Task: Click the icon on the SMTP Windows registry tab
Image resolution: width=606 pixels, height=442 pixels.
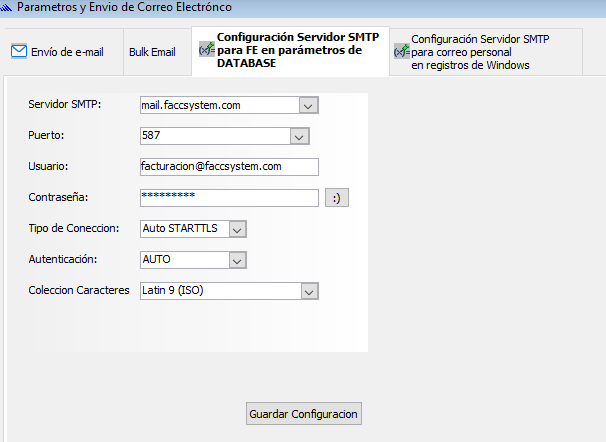Action: pos(401,51)
